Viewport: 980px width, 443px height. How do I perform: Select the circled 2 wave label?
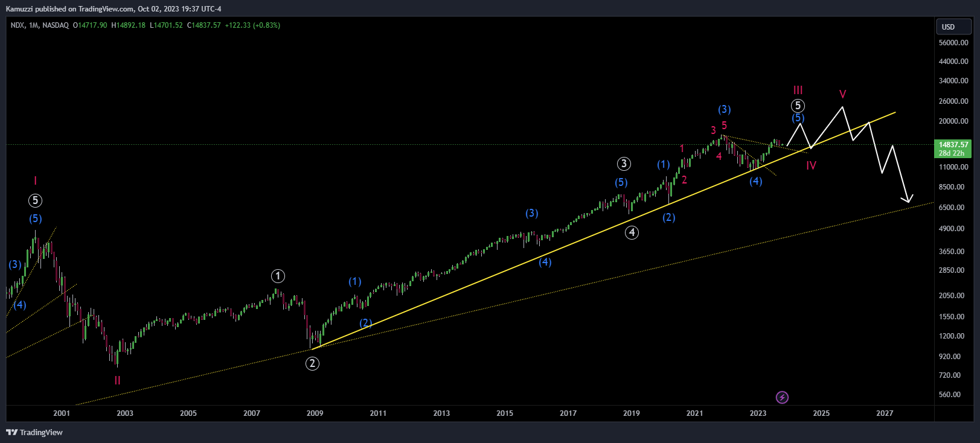coord(312,363)
